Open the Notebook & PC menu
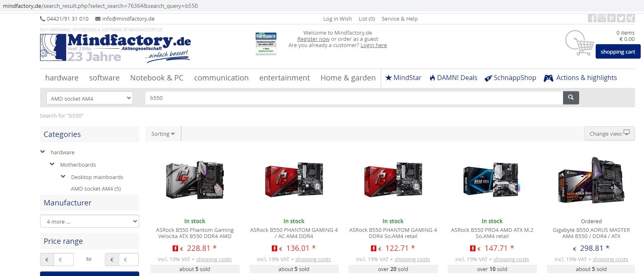 [x=157, y=78]
